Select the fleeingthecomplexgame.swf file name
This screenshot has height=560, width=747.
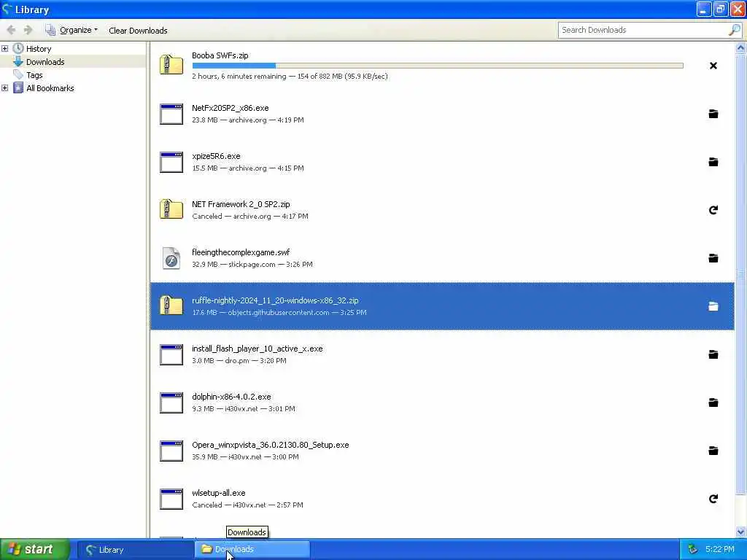[241, 252]
